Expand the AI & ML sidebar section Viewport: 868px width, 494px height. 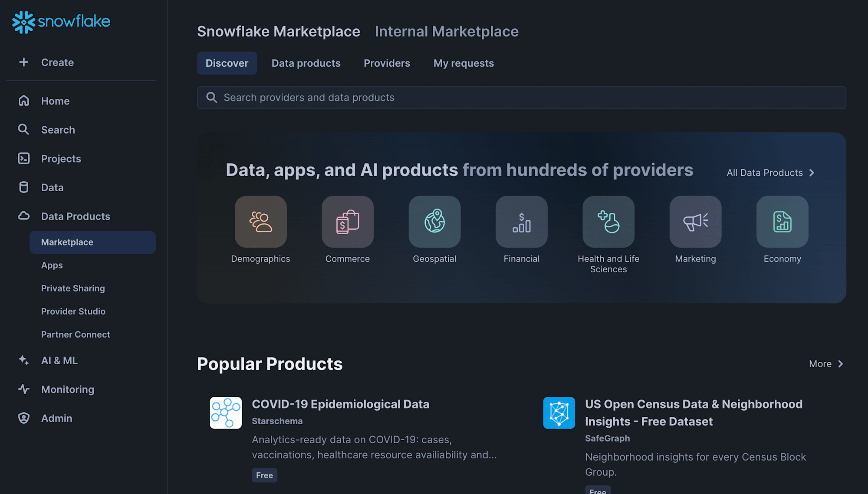59,360
